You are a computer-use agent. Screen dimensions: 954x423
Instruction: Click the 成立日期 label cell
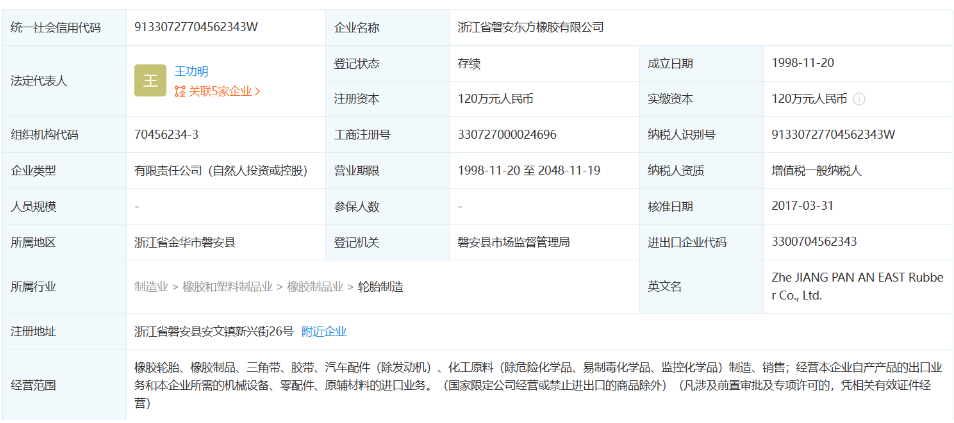coord(701,63)
